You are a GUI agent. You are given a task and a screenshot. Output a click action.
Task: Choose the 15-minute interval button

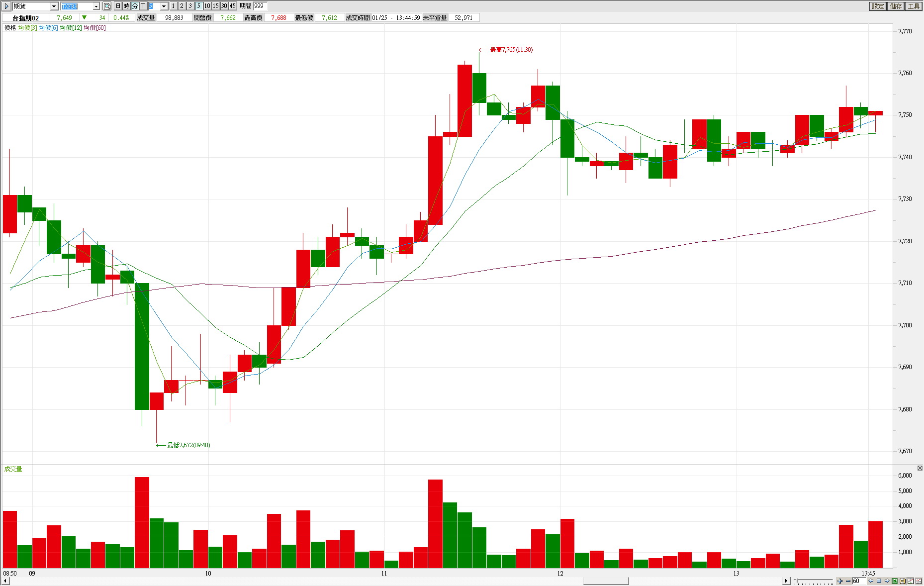pyautogui.click(x=215, y=6)
